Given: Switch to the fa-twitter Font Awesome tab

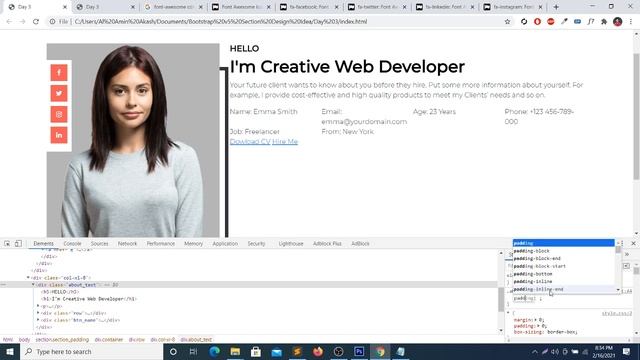Looking at the screenshot, I should pos(377,7).
